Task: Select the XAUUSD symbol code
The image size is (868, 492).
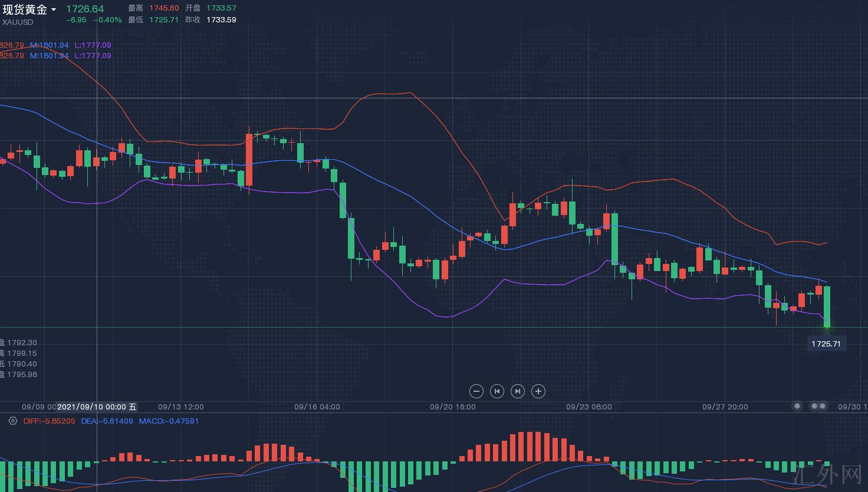Action: pyautogui.click(x=18, y=22)
